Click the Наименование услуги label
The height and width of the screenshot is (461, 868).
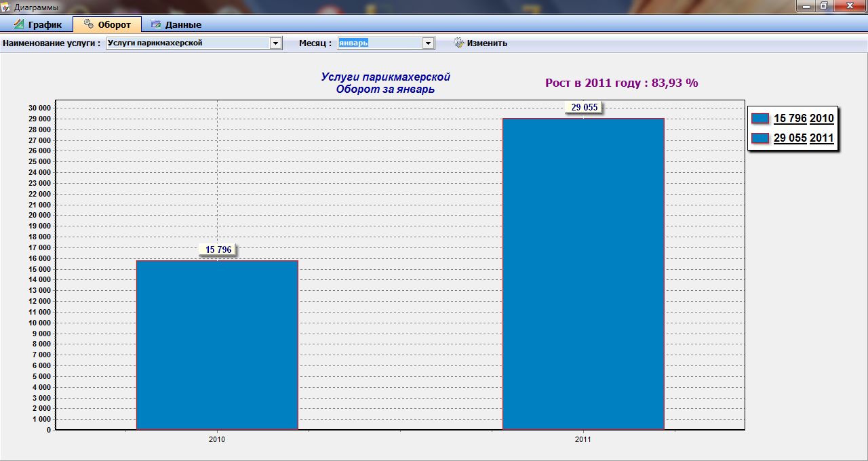(x=52, y=43)
